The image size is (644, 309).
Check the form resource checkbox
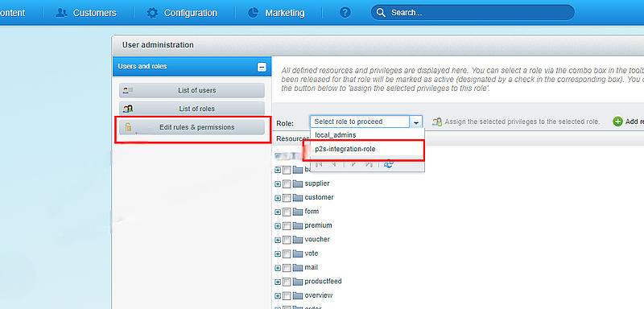coord(287,212)
